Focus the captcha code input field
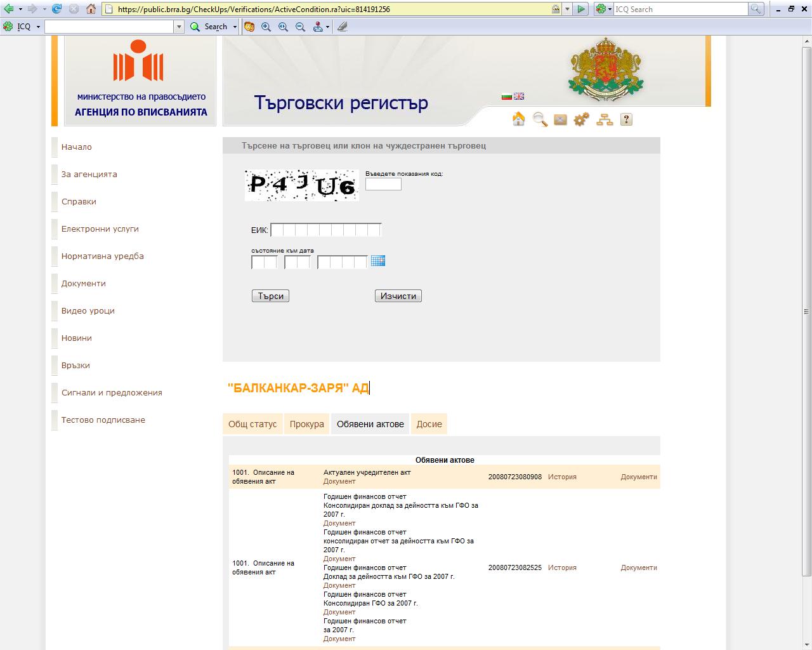The width and height of the screenshot is (812, 650). pos(383,184)
